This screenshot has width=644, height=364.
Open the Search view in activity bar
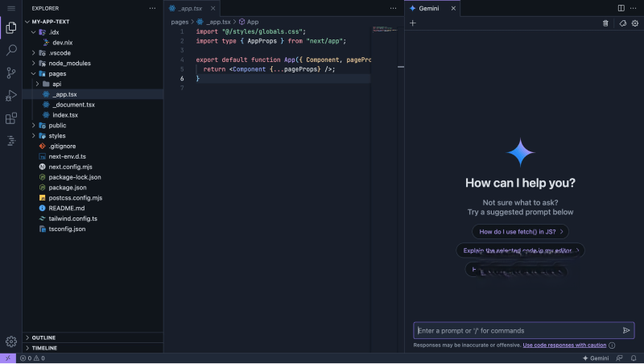coord(11,50)
